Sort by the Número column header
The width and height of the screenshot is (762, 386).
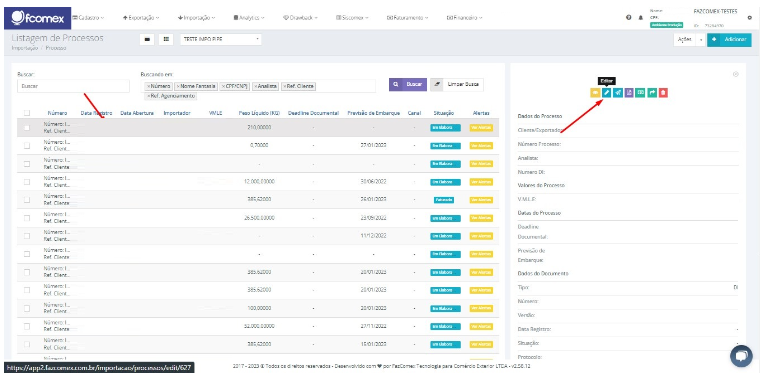[x=57, y=113]
